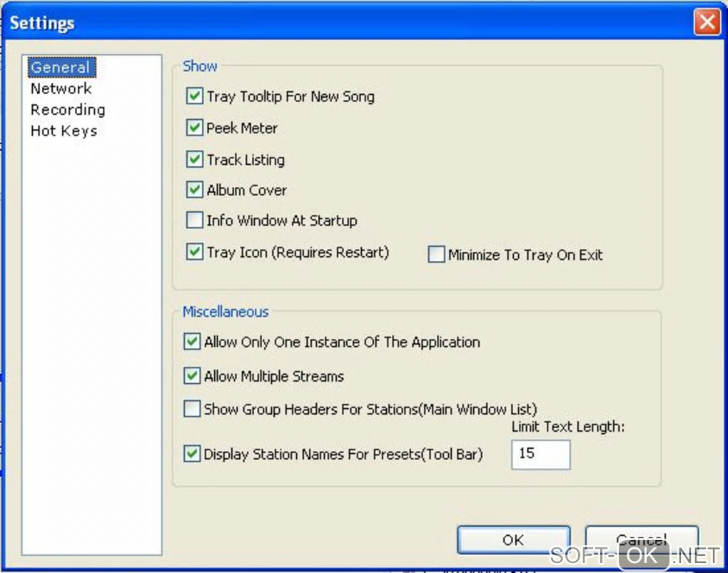Toggle Allow Only One Instance checkbox
The height and width of the screenshot is (573, 728).
tap(192, 342)
